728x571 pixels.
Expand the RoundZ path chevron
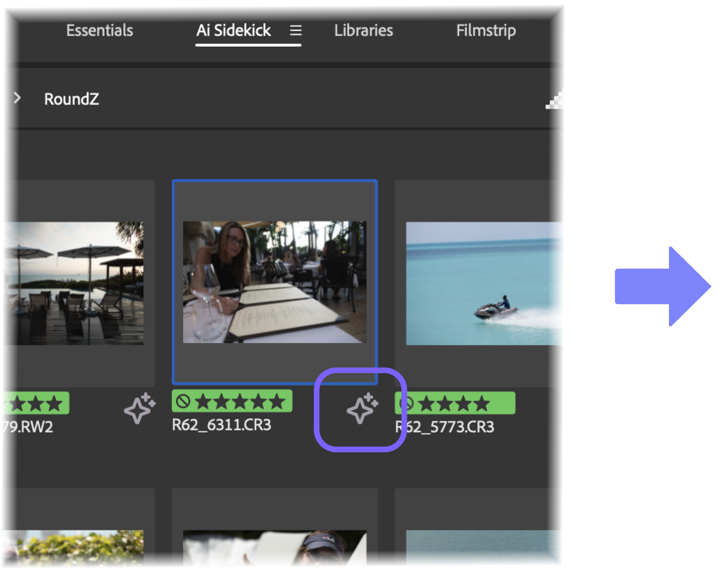[17, 98]
